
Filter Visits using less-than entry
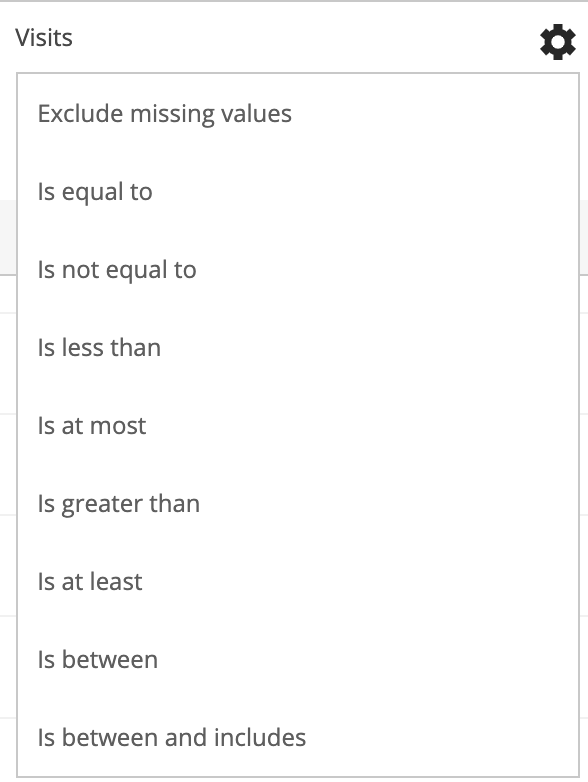click(298, 348)
